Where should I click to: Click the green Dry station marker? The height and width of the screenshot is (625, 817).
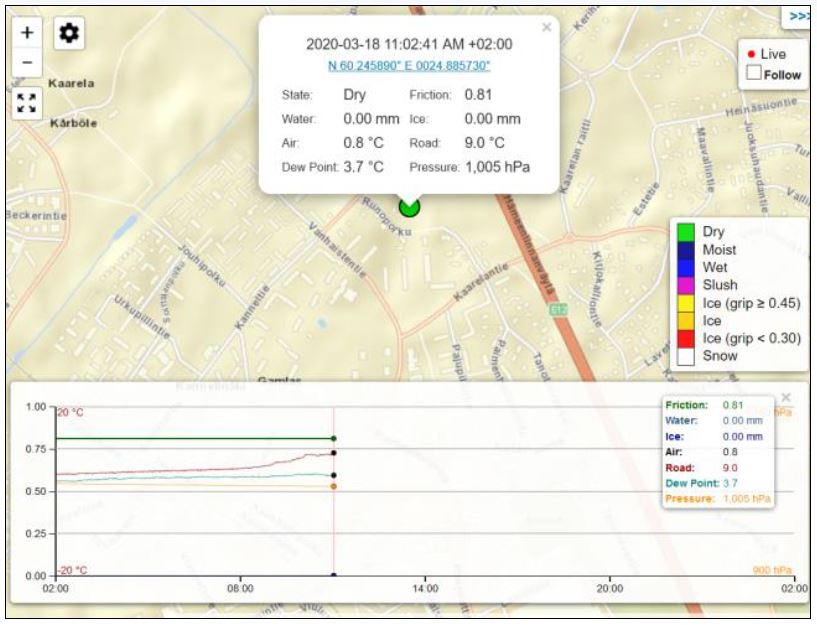409,207
